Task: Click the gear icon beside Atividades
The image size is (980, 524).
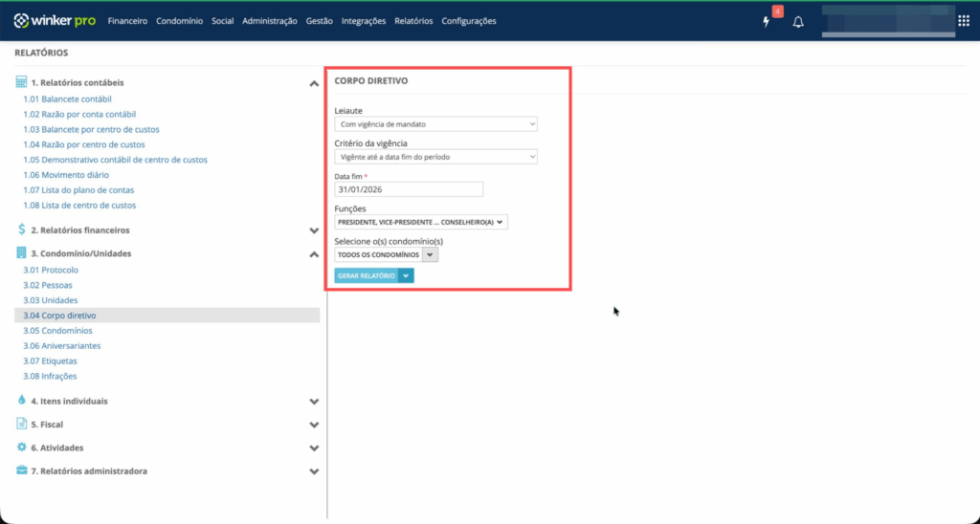Action: [x=21, y=448]
